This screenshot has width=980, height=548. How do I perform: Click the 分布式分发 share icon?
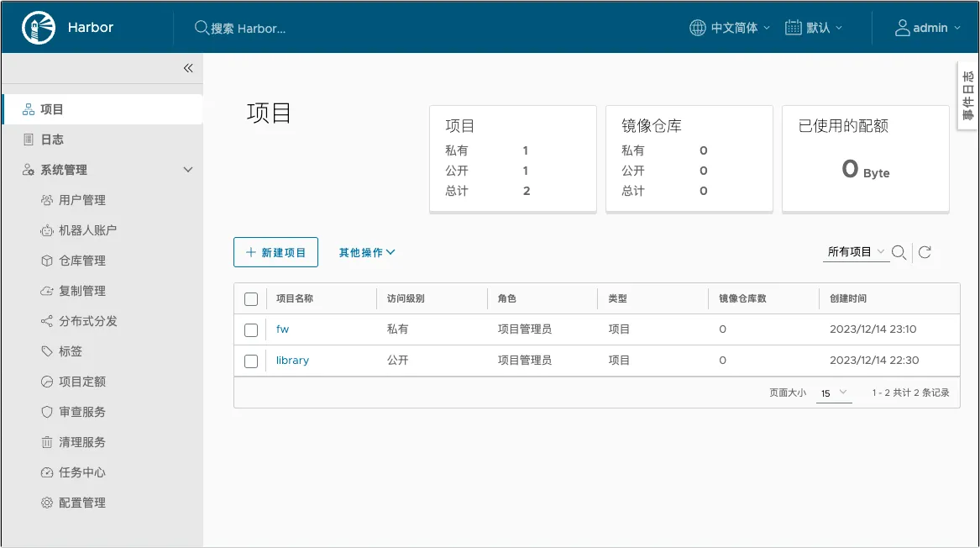point(47,321)
